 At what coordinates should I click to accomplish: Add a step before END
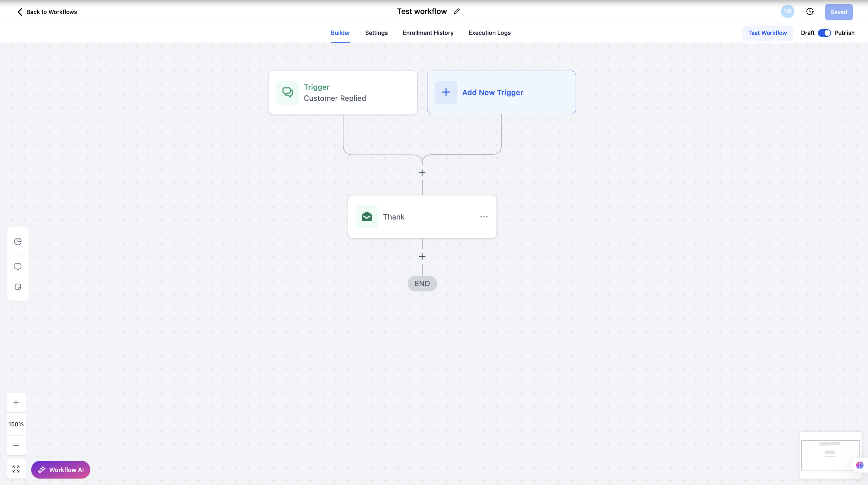422,257
